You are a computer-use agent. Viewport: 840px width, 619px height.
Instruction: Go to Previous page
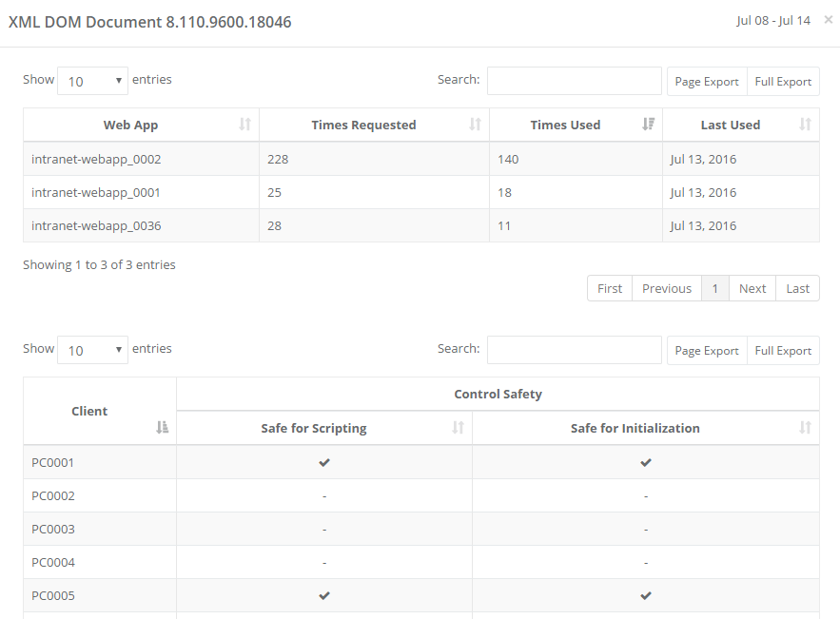(667, 288)
